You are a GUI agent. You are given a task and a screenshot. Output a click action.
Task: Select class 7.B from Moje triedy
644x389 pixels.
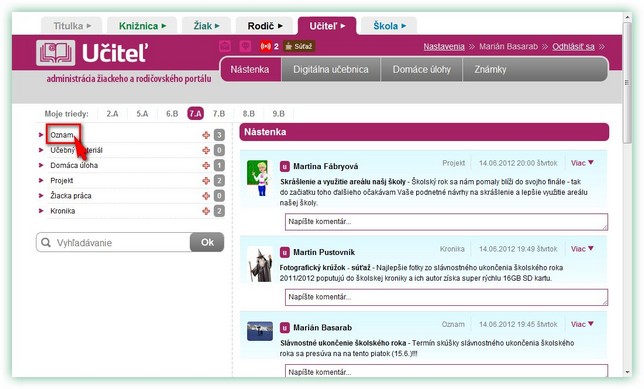pyautogui.click(x=219, y=114)
